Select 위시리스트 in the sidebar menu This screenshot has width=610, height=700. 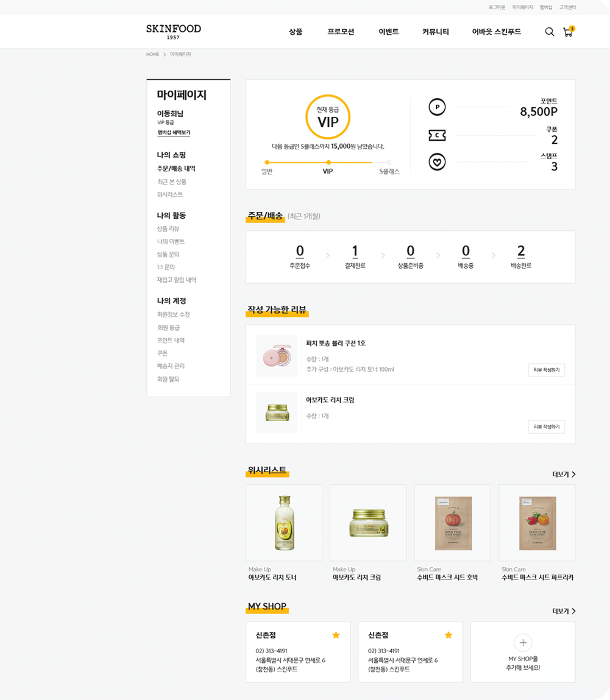click(169, 194)
